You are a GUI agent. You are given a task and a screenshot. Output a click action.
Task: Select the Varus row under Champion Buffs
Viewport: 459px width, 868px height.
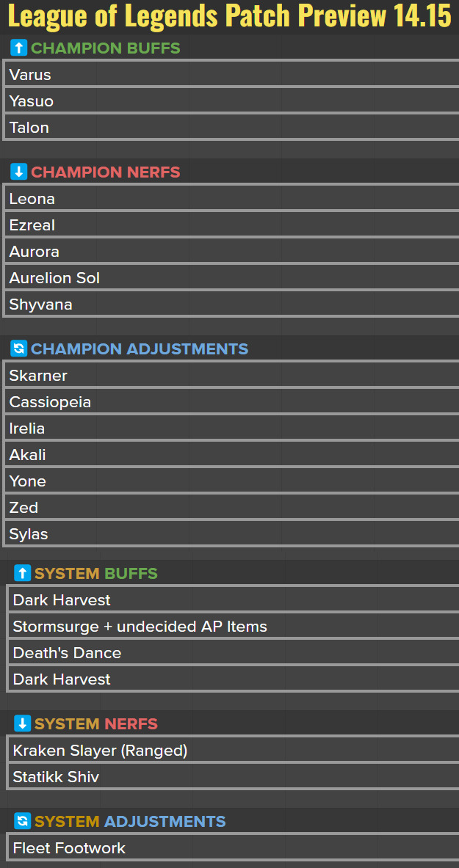[x=231, y=75]
